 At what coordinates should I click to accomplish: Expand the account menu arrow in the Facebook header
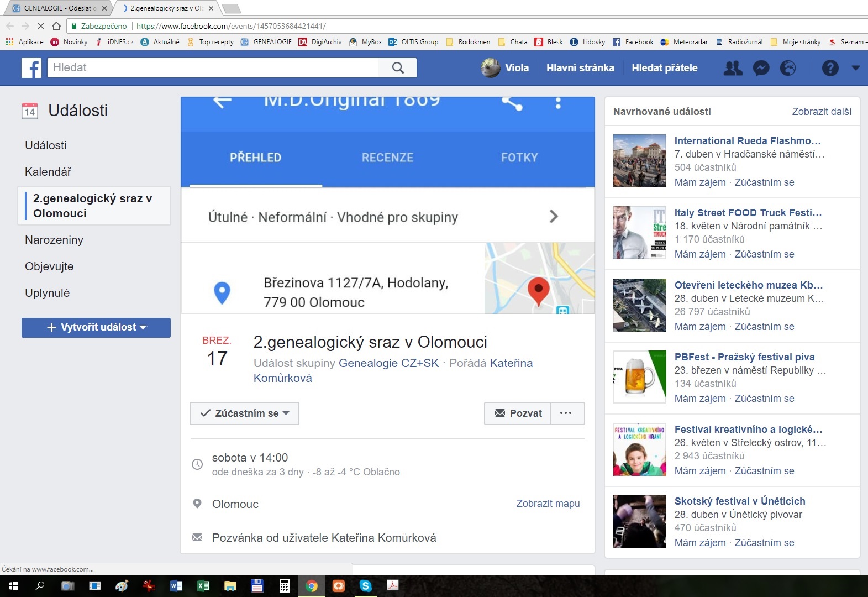855,68
